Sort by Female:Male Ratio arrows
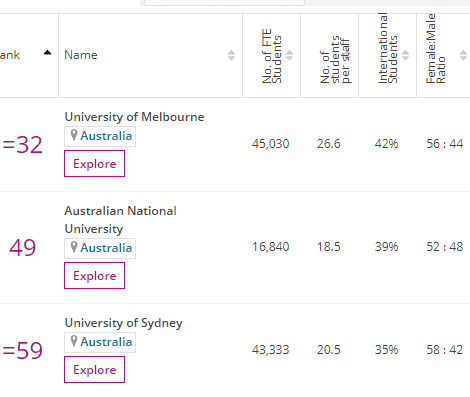Screen dimensions: 470x397 (463, 55)
